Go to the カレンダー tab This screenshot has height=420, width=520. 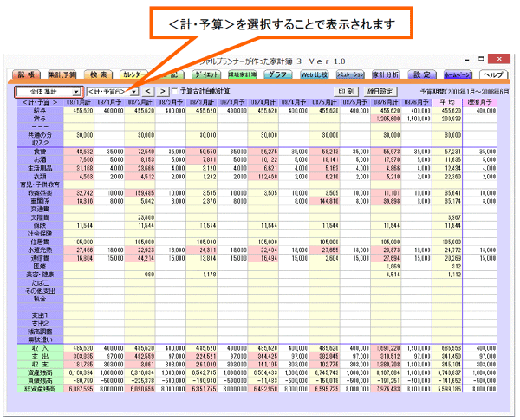(134, 74)
